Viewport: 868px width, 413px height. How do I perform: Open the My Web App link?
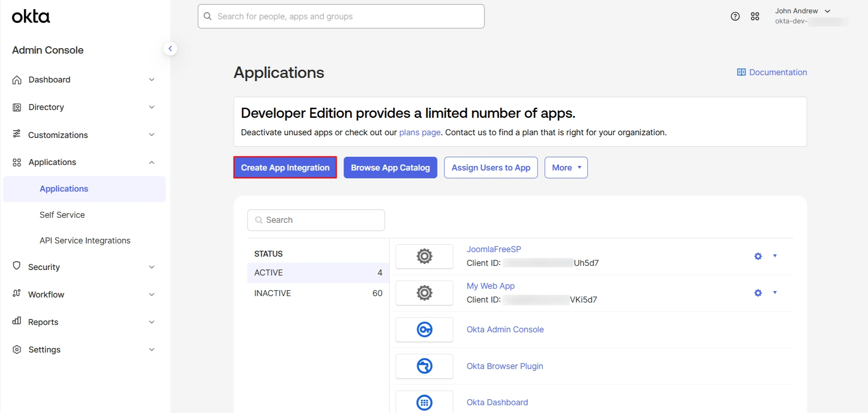point(490,286)
